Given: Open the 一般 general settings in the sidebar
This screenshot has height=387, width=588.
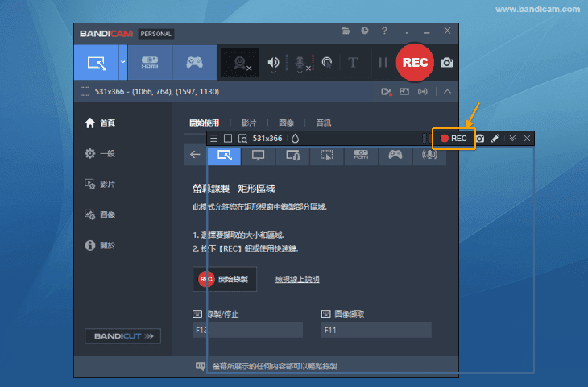Looking at the screenshot, I should coord(100,153).
